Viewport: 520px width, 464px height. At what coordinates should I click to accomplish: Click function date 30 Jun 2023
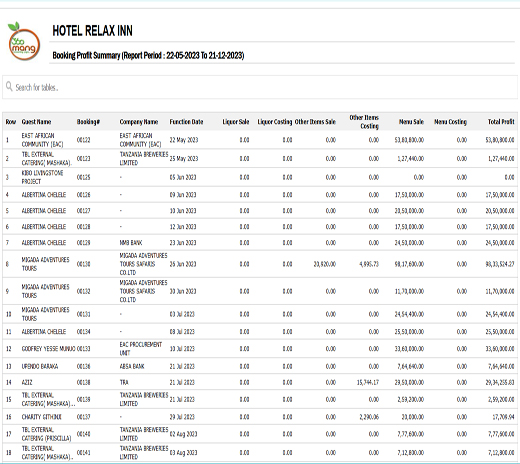(183, 291)
